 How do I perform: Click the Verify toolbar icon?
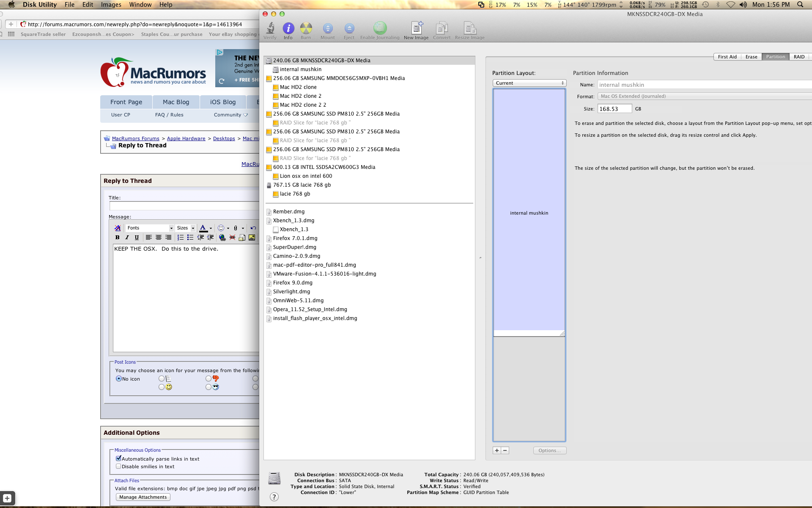tap(270, 29)
